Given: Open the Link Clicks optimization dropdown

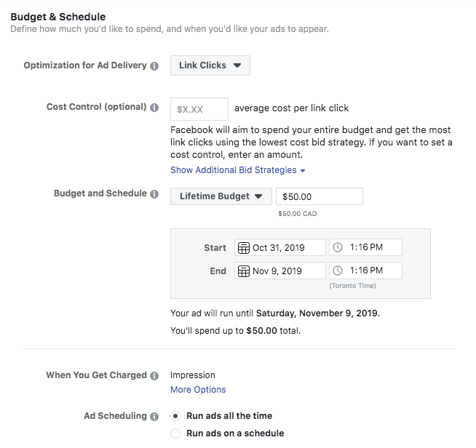Looking at the screenshot, I should pos(210,65).
